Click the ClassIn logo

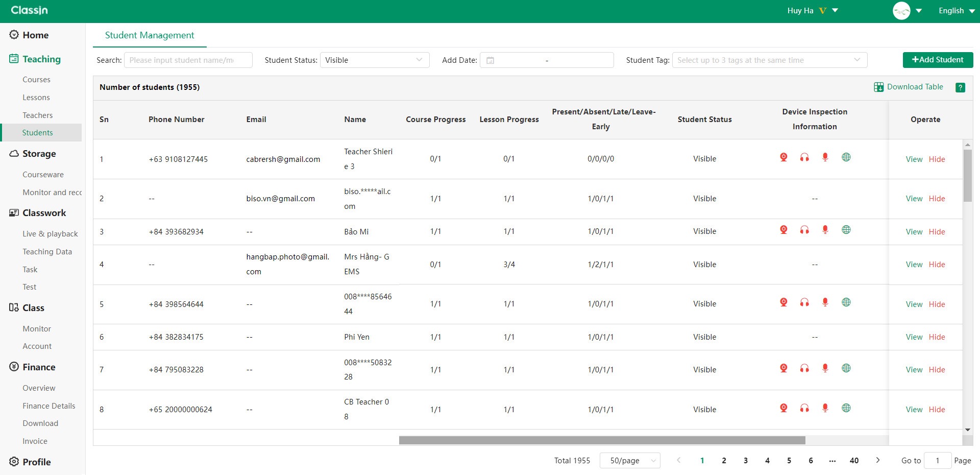click(x=29, y=10)
